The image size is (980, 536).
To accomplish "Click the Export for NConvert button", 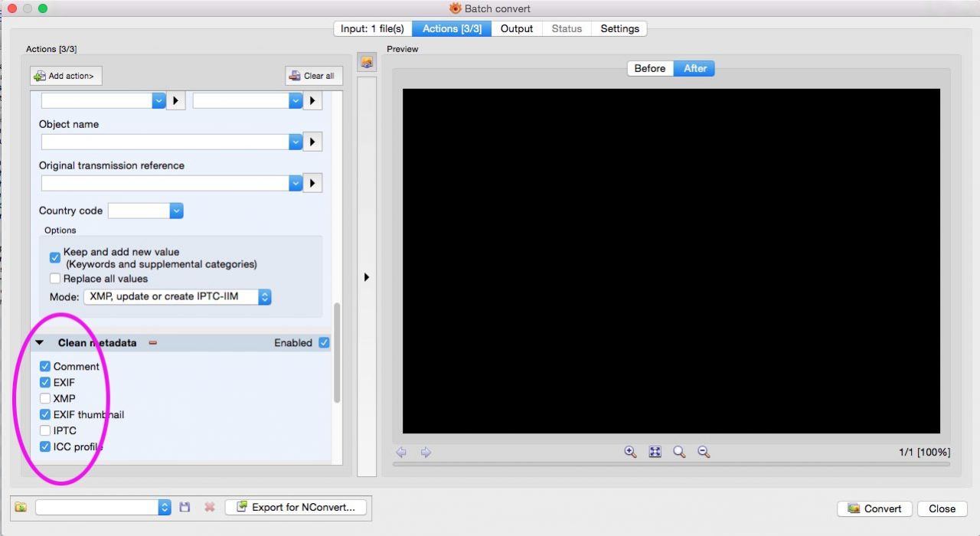I will 296,507.
